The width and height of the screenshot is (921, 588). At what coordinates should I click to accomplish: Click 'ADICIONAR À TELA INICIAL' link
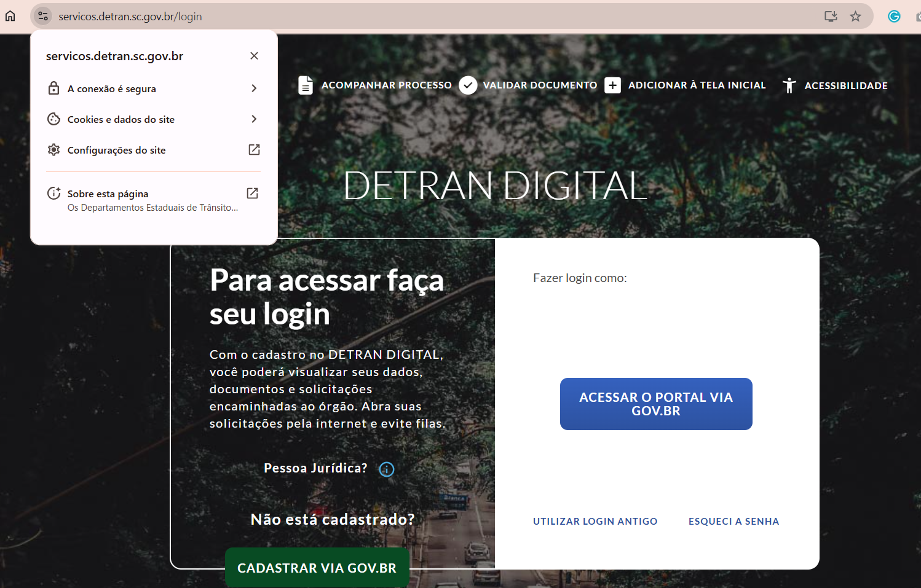[697, 85]
